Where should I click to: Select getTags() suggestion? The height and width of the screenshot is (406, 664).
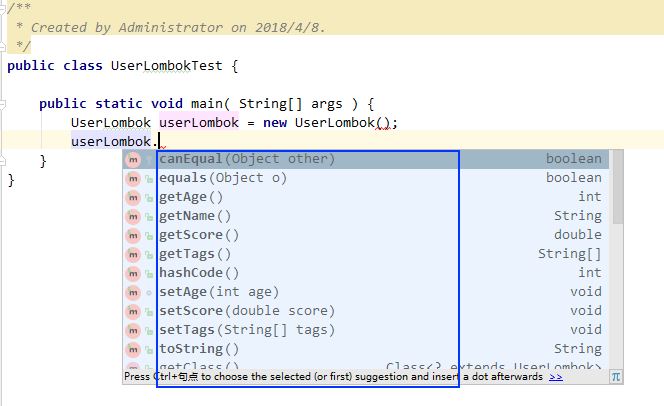[x=366, y=254]
